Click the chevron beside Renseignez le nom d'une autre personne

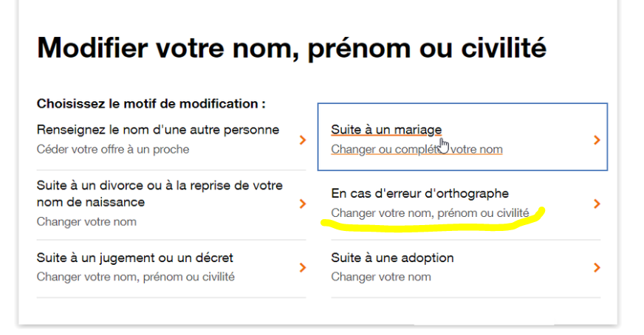point(303,140)
